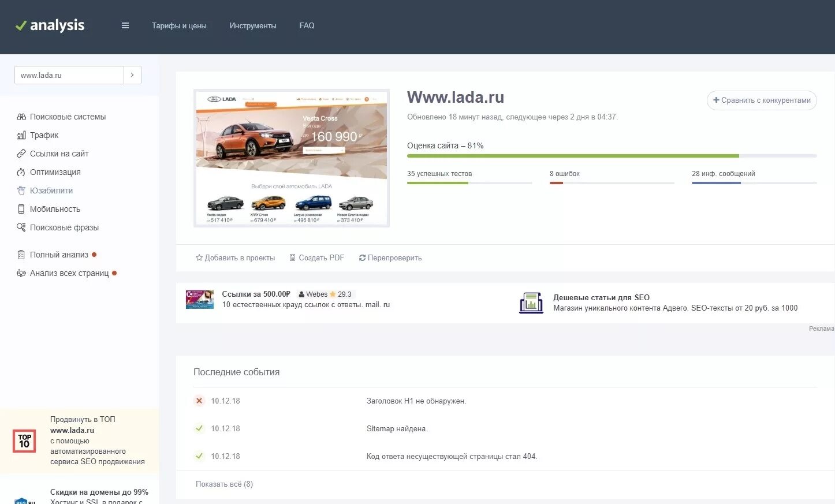This screenshot has width=835, height=504.
Task: Click Код ответа несуществующей страницы text
Action: (452, 457)
